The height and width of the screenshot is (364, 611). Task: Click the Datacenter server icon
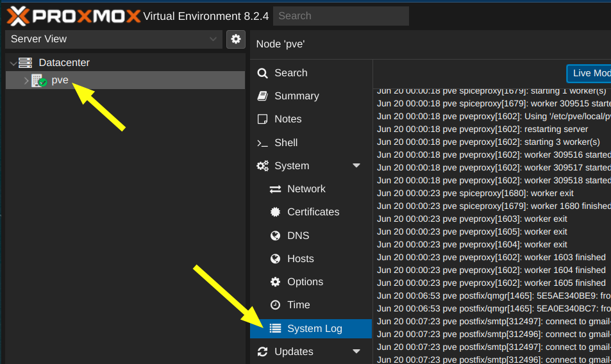click(26, 63)
